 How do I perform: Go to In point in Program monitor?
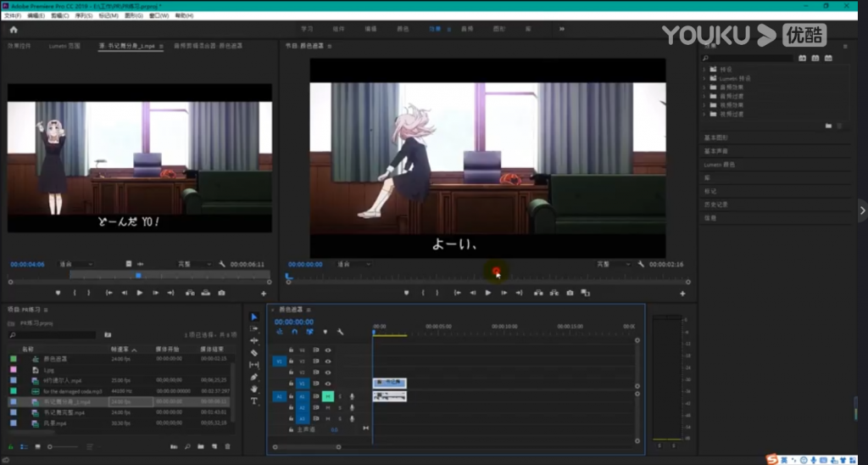[x=457, y=293]
